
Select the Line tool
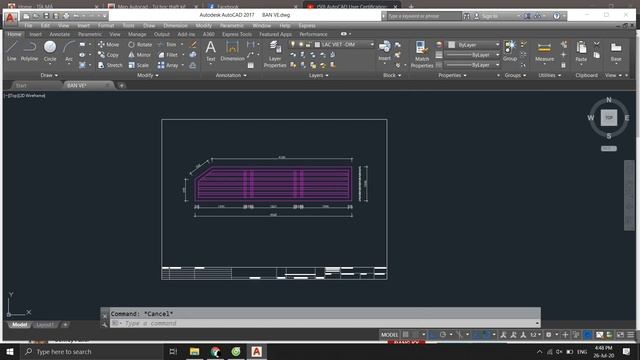coord(11,51)
